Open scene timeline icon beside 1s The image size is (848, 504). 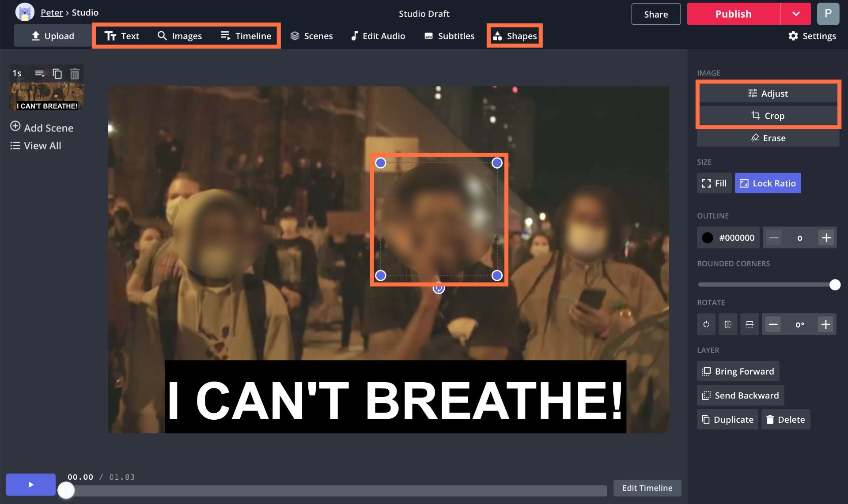click(40, 73)
